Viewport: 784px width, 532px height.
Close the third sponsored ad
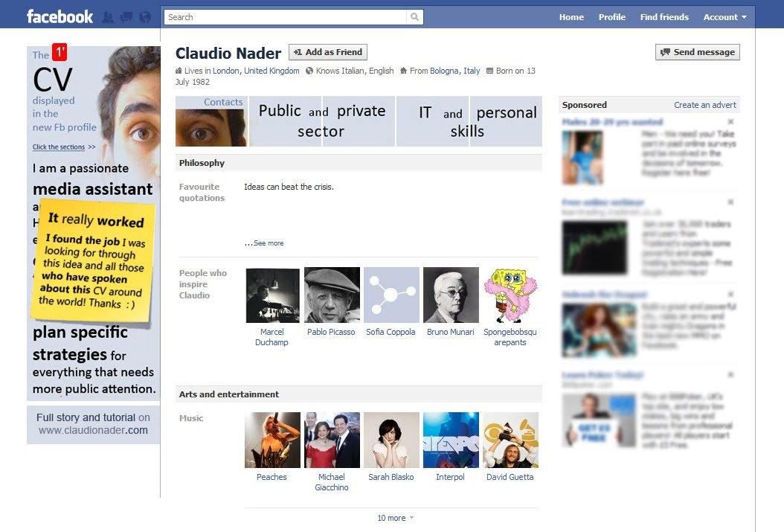730,294
